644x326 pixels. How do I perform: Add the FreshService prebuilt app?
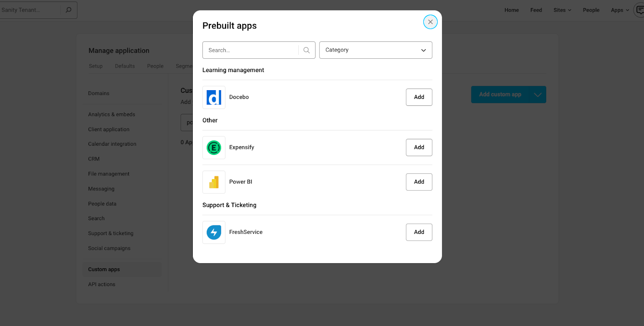[x=419, y=232]
